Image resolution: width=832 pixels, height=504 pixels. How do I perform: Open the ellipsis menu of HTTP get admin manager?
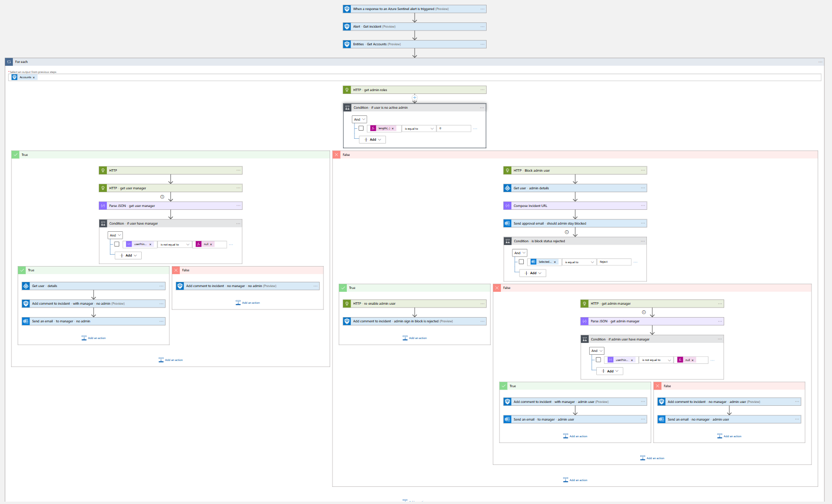(720, 303)
